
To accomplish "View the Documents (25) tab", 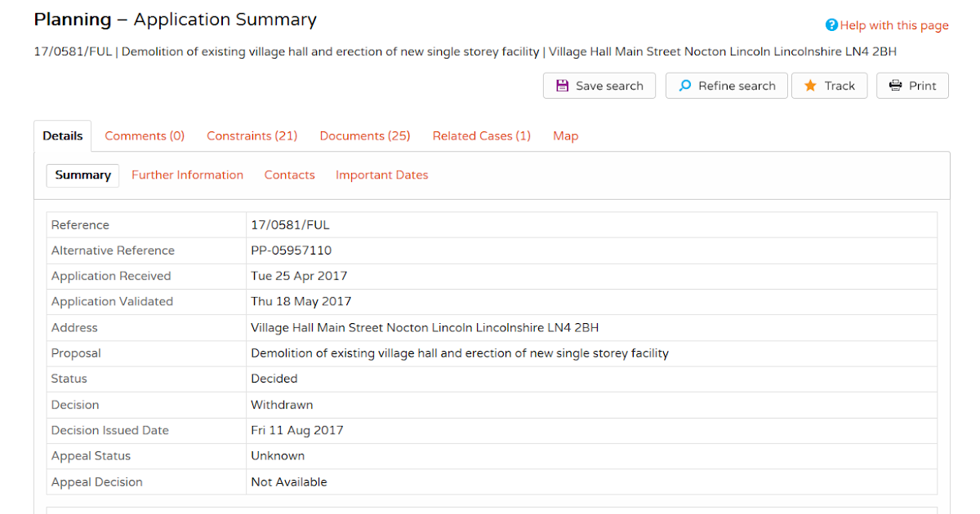I will click(364, 135).
